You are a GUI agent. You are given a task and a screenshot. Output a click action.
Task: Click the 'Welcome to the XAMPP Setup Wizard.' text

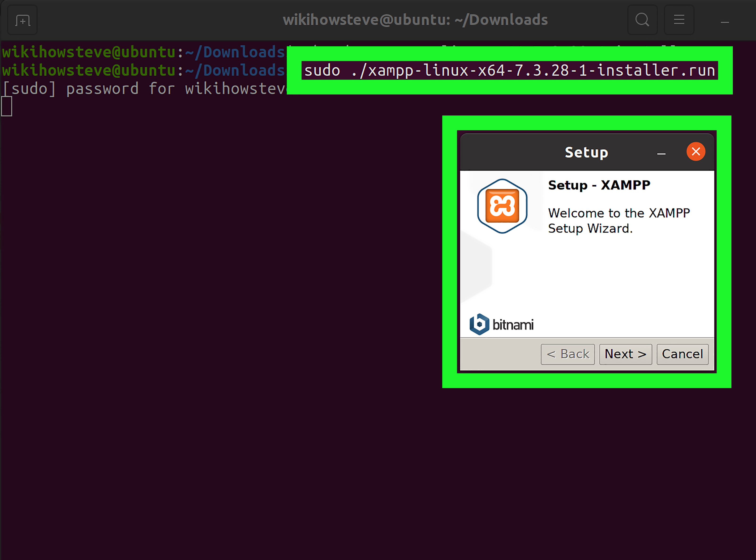[x=619, y=221]
